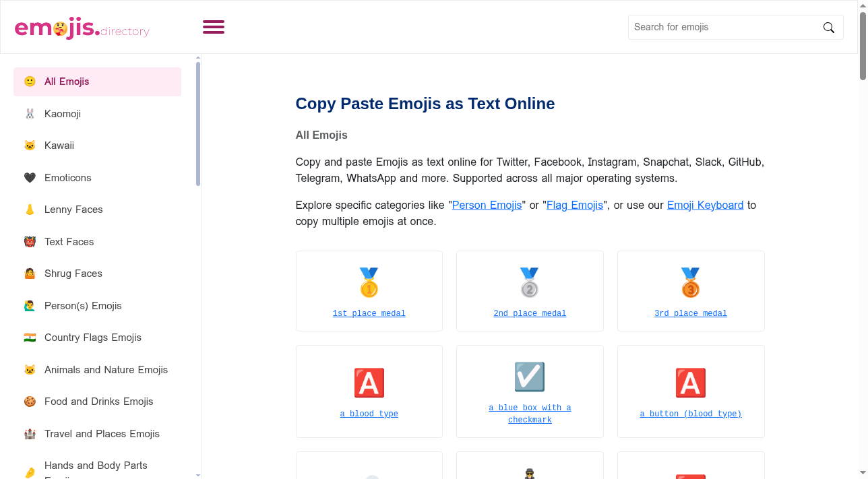The width and height of the screenshot is (868, 479).
Task: Click the India flag icon beside Country Flags
Action: [30, 338]
